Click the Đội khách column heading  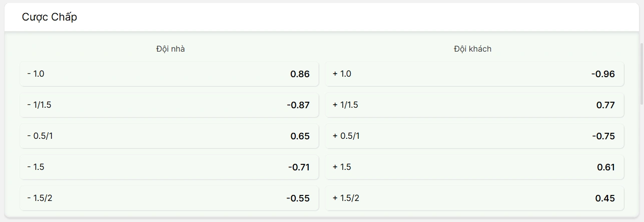click(472, 49)
